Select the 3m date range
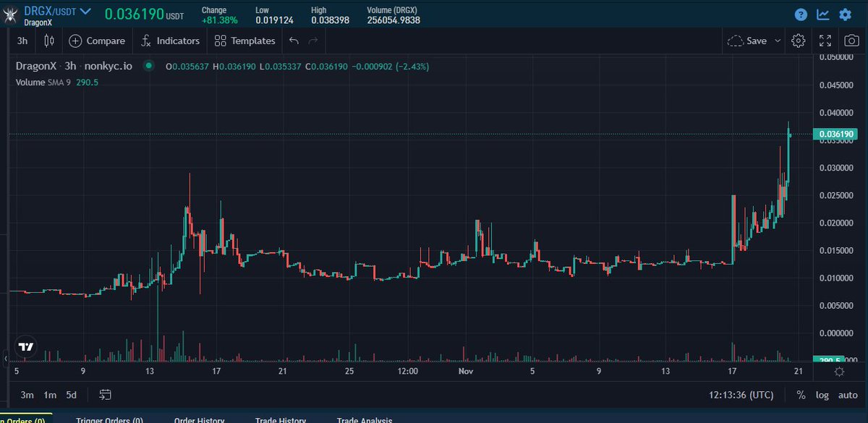Viewport: 868px width, 423px height. (27, 395)
